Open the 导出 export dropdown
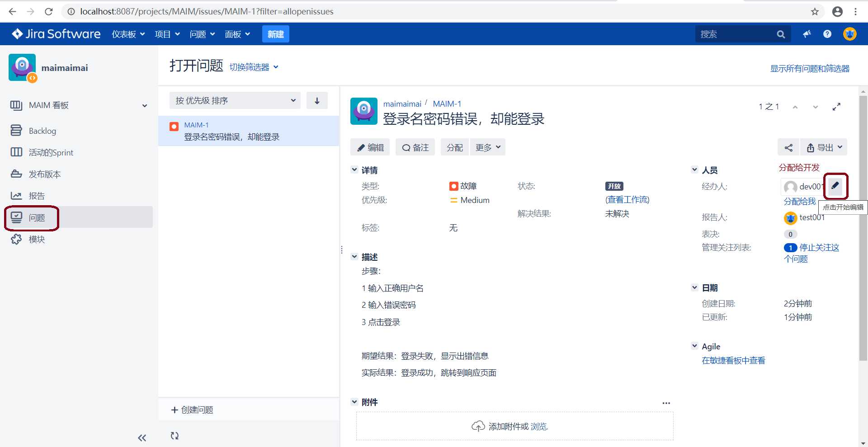Screen dimensions: 868x447 click(x=824, y=147)
